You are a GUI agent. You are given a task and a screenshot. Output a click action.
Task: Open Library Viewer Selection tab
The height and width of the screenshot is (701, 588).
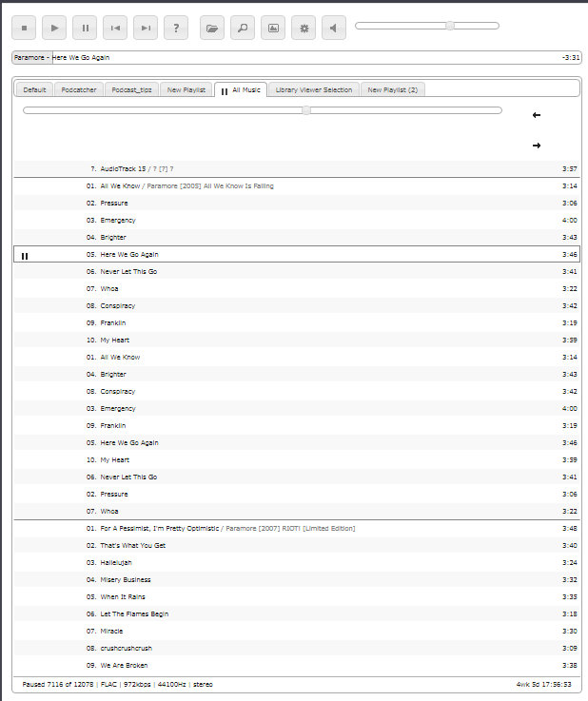pos(314,89)
